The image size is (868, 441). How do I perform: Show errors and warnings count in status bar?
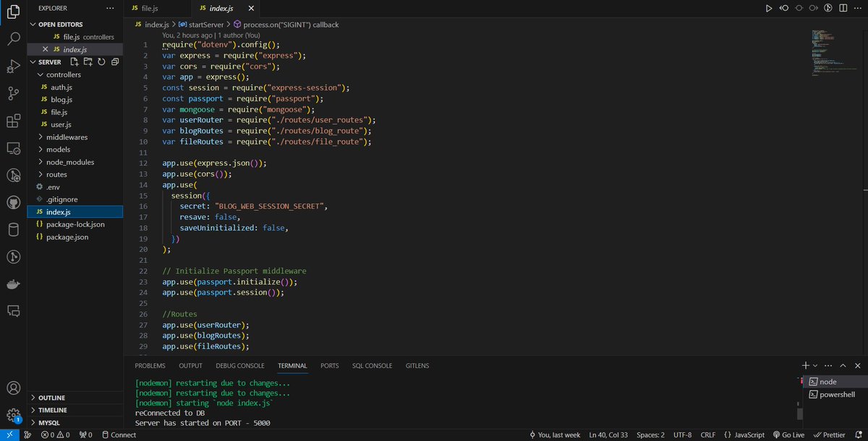coord(55,434)
